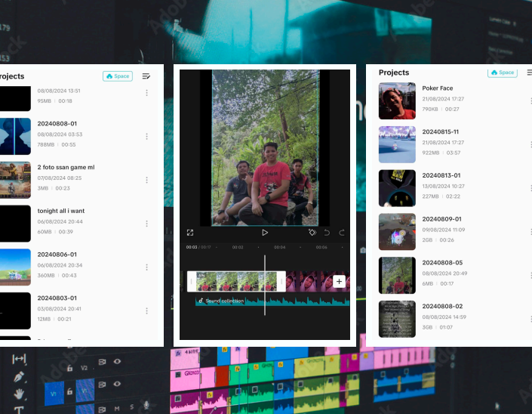Screen dimensions: 532x414
Task: Select the 20240808-05 project title
Action: [442, 263]
